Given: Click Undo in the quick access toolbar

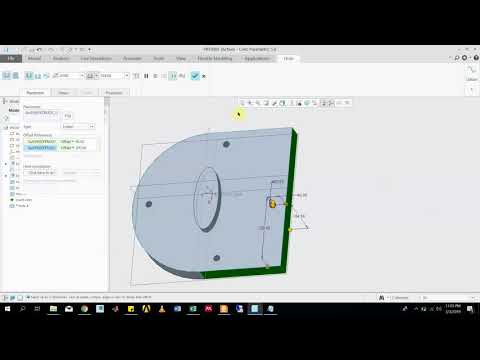Looking at the screenshot, I should [39, 50].
